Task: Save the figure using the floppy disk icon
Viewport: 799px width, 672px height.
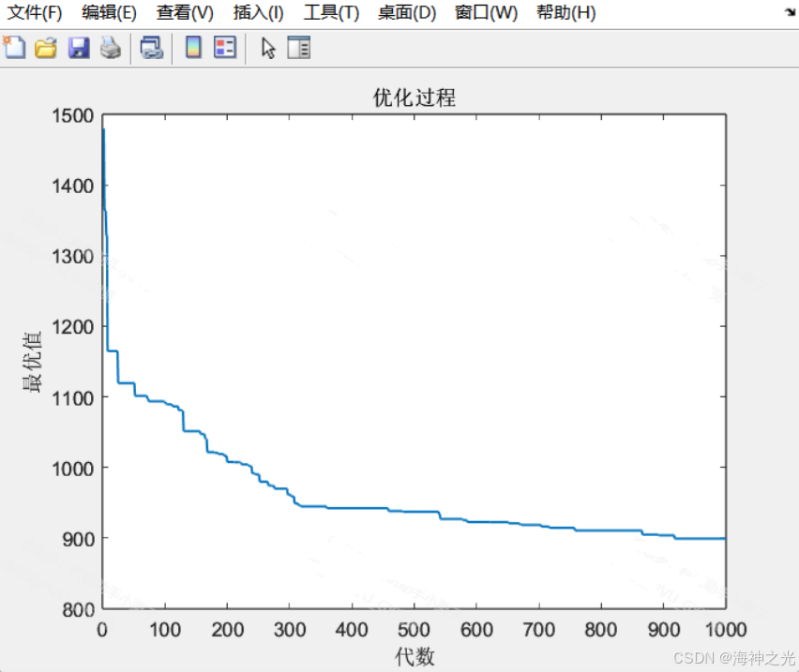Action: (x=79, y=49)
